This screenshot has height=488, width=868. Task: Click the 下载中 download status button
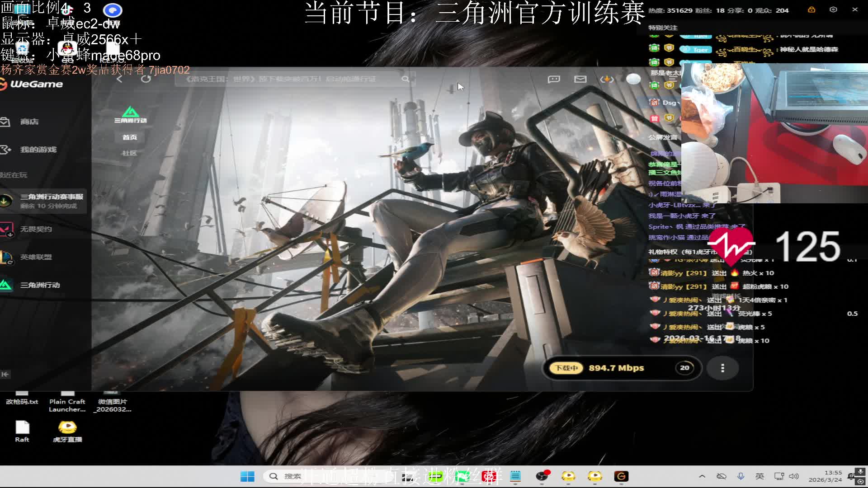[566, 368]
